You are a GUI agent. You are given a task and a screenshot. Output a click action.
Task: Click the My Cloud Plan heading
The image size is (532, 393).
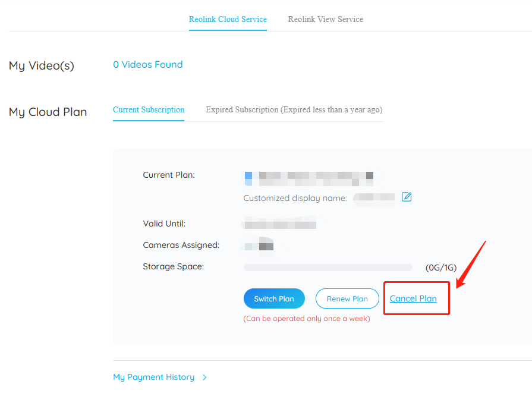48,112
